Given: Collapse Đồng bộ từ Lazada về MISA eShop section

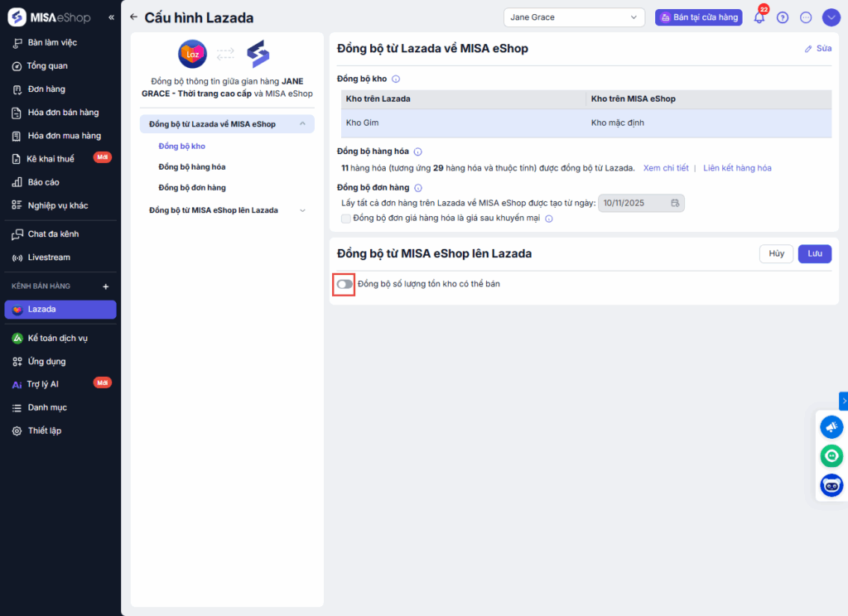Looking at the screenshot, I should [x=227, y=124].
